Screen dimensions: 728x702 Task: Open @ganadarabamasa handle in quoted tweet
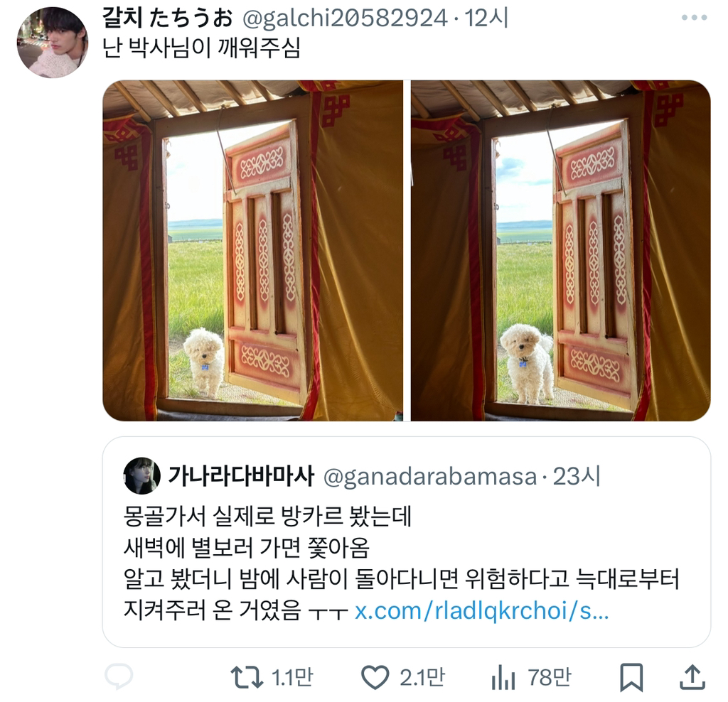430,477
